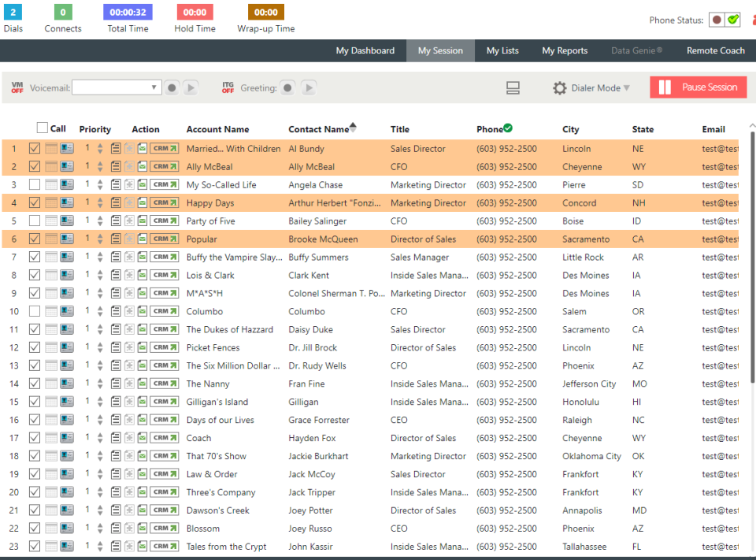Open the My Reports tab

point(565,50)
